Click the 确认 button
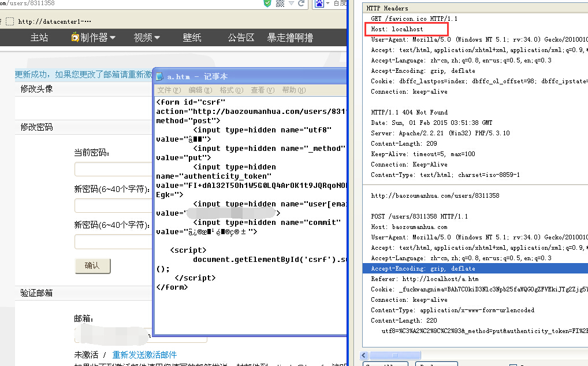The width and height of the screenshot is (588, 366). [92, 266]
